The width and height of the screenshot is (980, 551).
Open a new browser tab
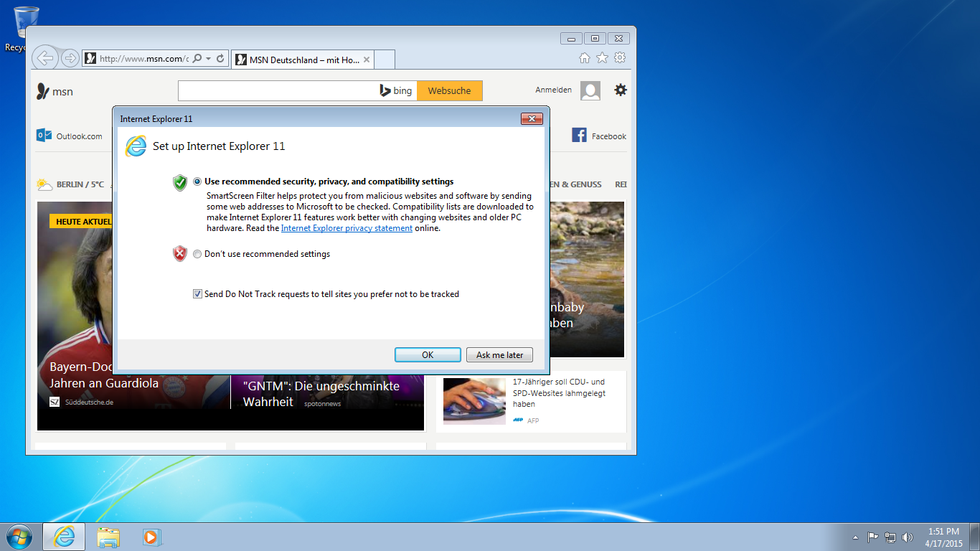(385, 60)
